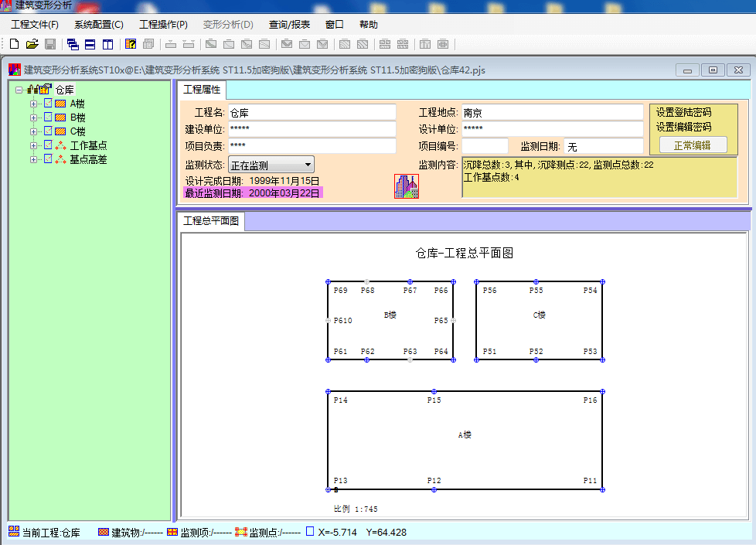Viewport: 756px width, 545px height.
Task: Click the cascade windows toolbar icon
Action: point(73,44)
